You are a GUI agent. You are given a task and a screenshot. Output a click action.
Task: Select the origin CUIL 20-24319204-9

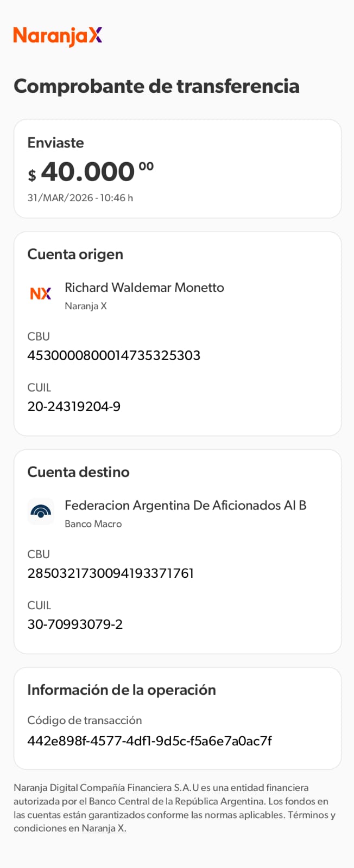tap(74, 406)
